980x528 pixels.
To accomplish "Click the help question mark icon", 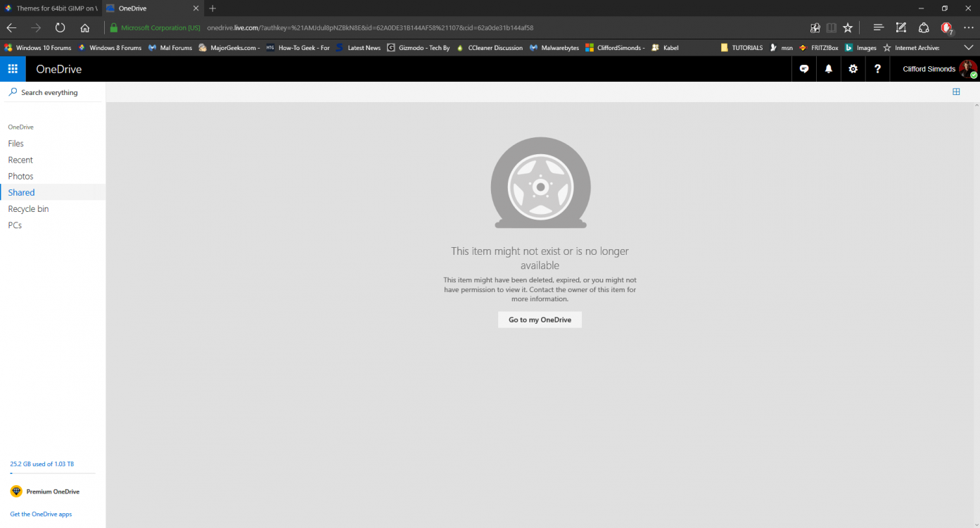I will [x=877, y=69].
